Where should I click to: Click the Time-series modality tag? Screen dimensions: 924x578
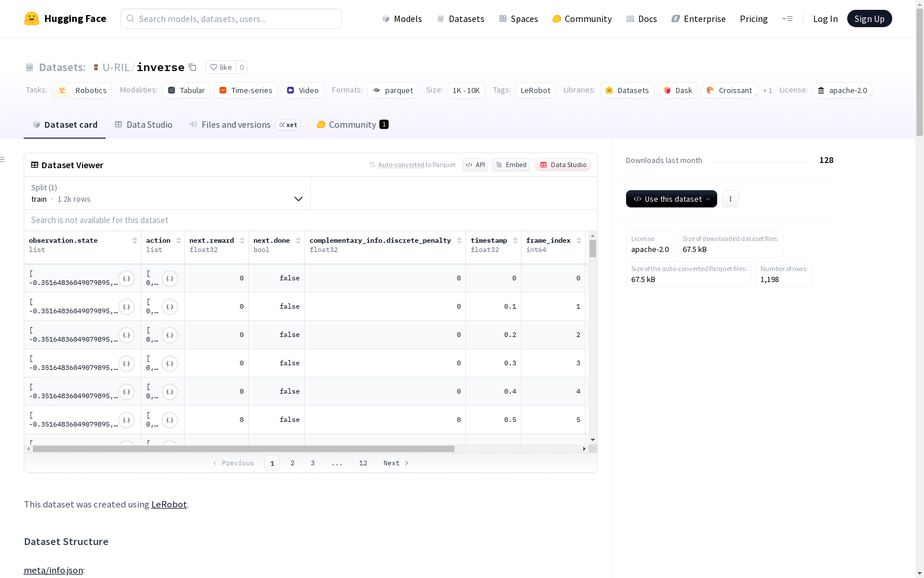tap(245, 90)
